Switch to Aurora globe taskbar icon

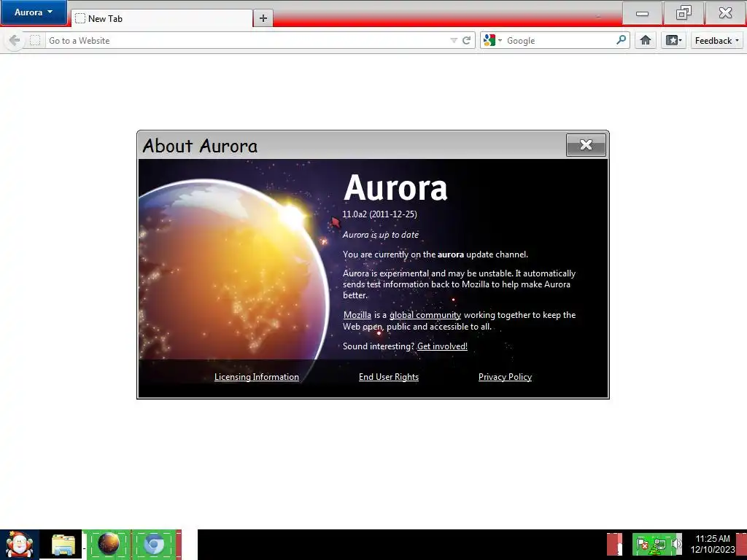(109, 544)
